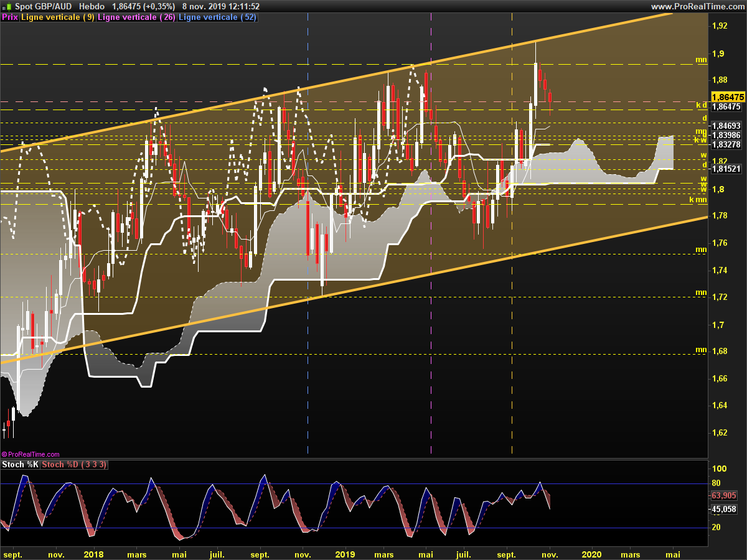Click the 1,83278 price label on axis
The width and height of the screenshot is (747, 560).
(727, 144)
